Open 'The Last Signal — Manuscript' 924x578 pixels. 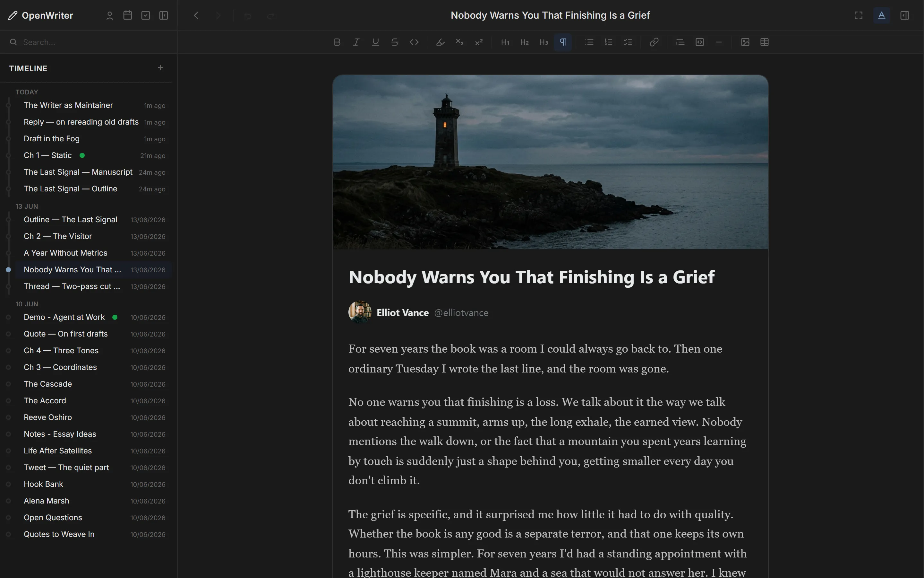point(93,172)
